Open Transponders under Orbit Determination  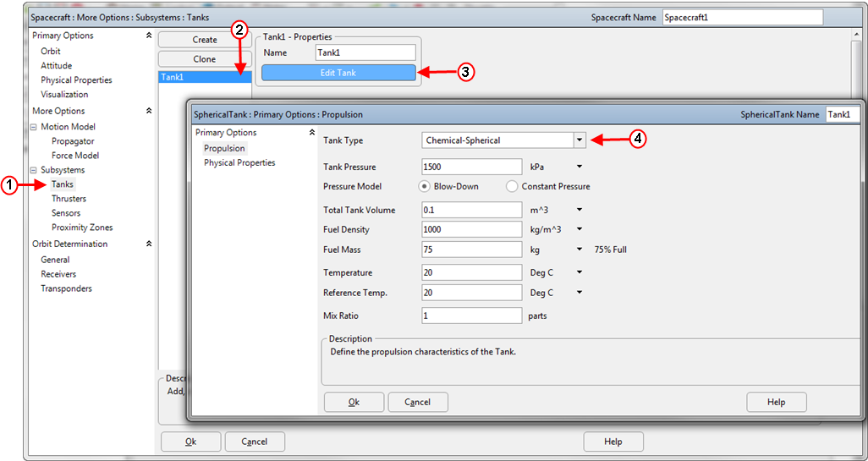pos(67,288)
